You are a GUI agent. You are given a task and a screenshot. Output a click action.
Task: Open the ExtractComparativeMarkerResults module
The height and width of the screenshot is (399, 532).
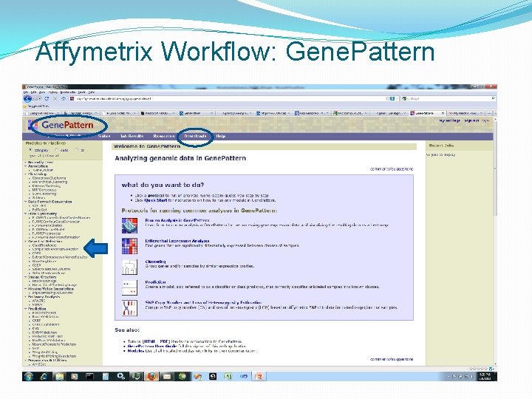(x=60, y=257)
